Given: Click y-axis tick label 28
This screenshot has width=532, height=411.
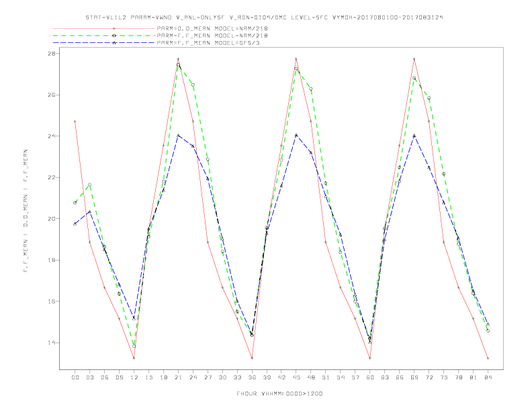Looking at the screenshot, I should [x=53, y=54].
